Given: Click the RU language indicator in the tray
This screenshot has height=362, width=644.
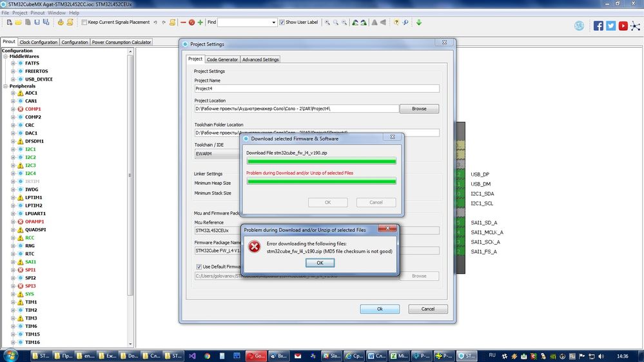Looking at the screenshot, I should [492, 356].
